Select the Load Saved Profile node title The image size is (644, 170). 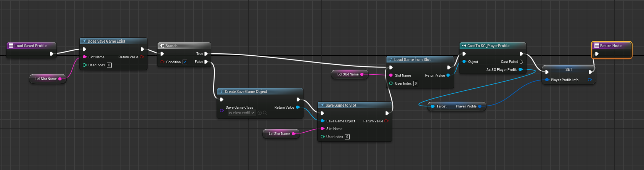[31, 46]
